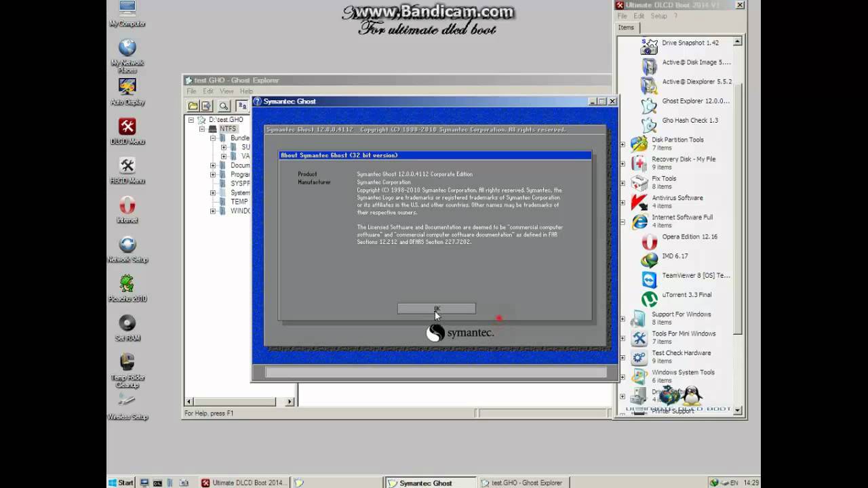
Task: Click the help icon in Symantec Ghost title bar
Action: tap(257, 101)
